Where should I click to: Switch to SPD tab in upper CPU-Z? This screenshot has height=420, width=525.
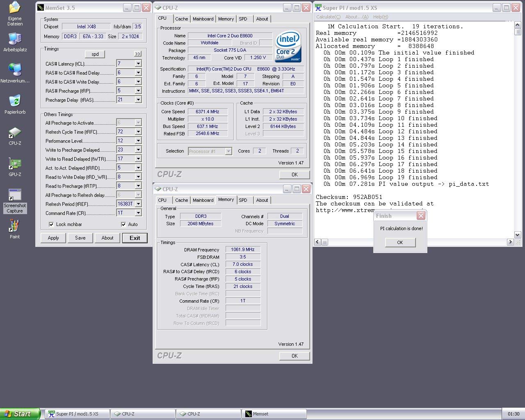click(243, 19)
